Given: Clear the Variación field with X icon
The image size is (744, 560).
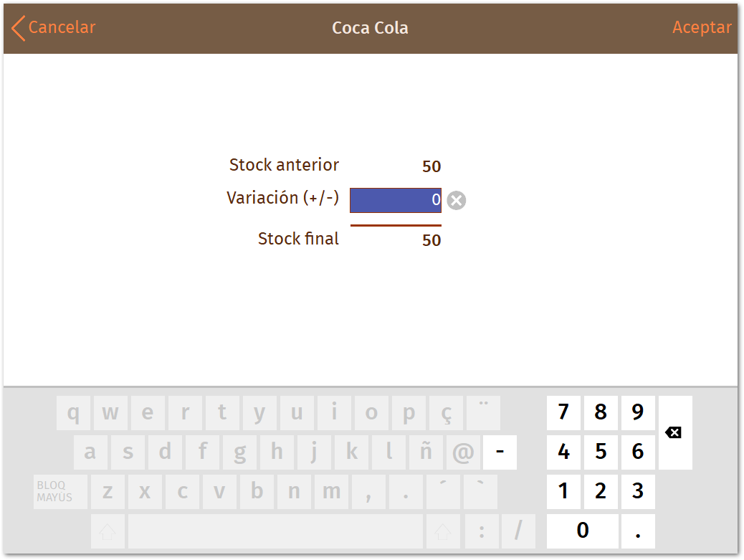Looking at the screenshot, I should click(456, 200).
